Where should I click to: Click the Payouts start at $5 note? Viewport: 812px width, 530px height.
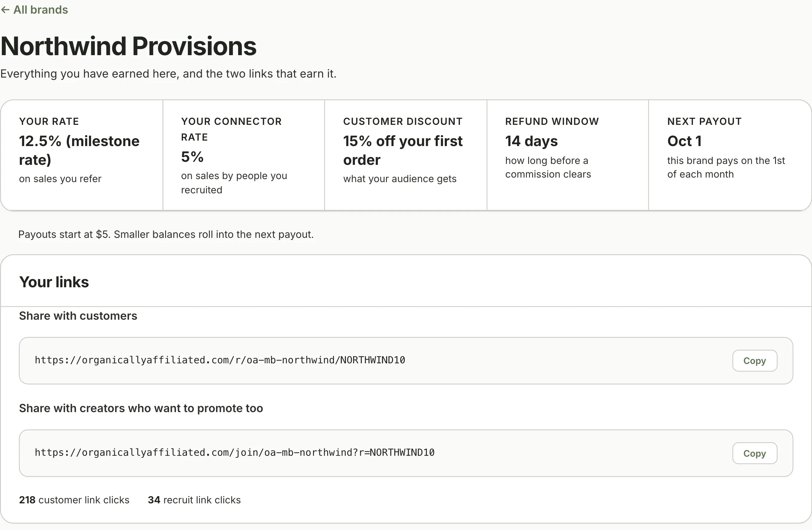(x=166, y=235)
